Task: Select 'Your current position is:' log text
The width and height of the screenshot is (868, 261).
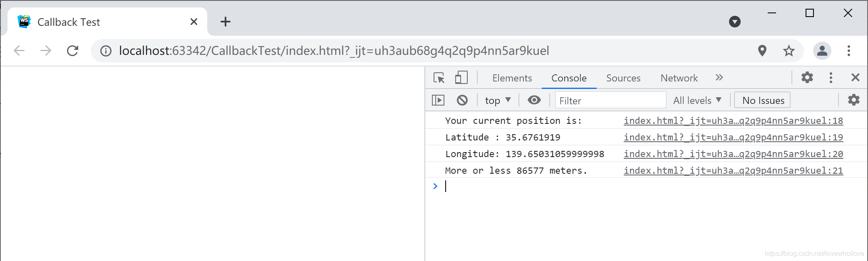Action: click(x=513, y=121)
